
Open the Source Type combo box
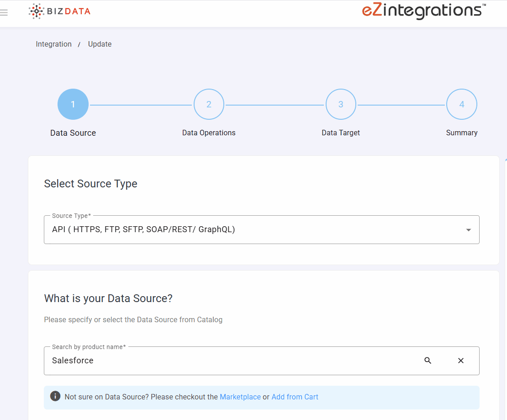tap(256, 229)
